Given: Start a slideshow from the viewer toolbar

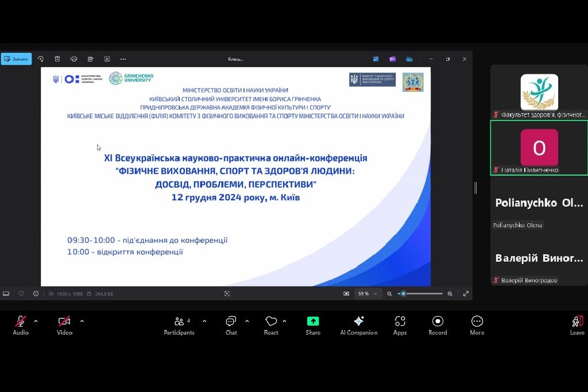Looking at the screenshot, I should coord(107,58).
